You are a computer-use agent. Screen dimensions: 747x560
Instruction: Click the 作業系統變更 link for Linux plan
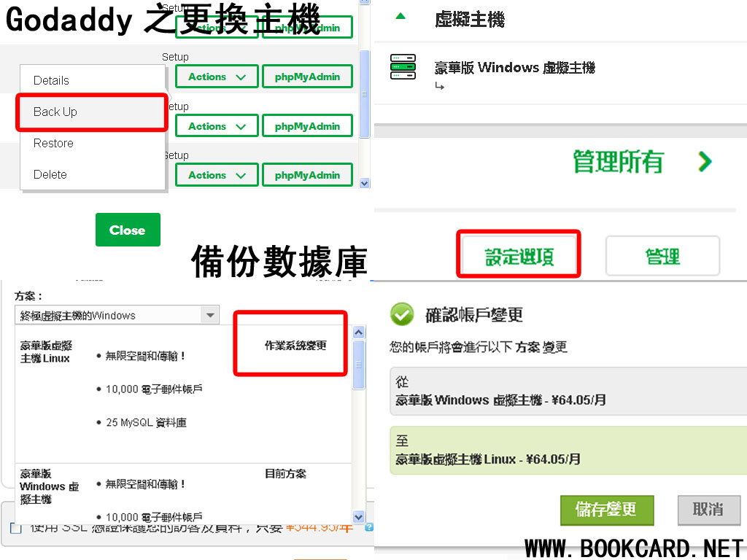tap(295, 345)
